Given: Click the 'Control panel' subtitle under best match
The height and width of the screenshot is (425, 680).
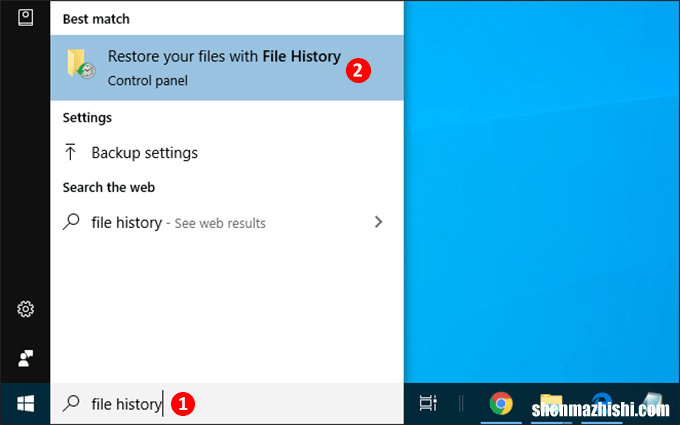Looking at the screenshot, I should point(147,79).
